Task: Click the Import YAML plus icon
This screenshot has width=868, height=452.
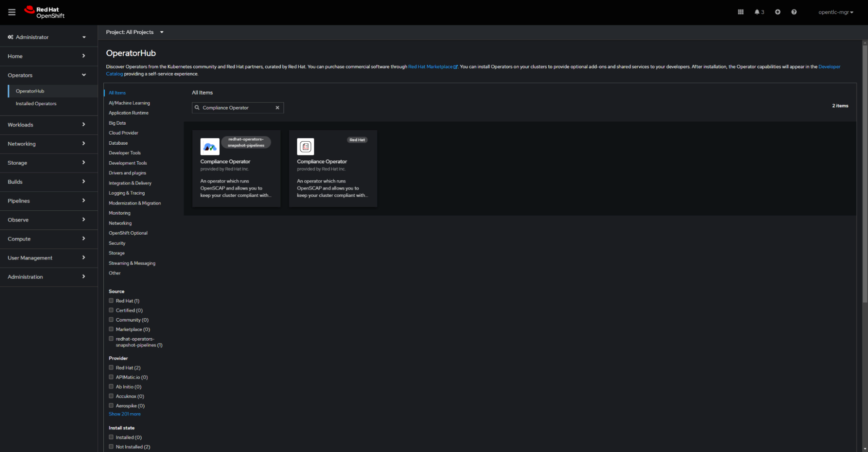Action: click(x=777, y=12)
